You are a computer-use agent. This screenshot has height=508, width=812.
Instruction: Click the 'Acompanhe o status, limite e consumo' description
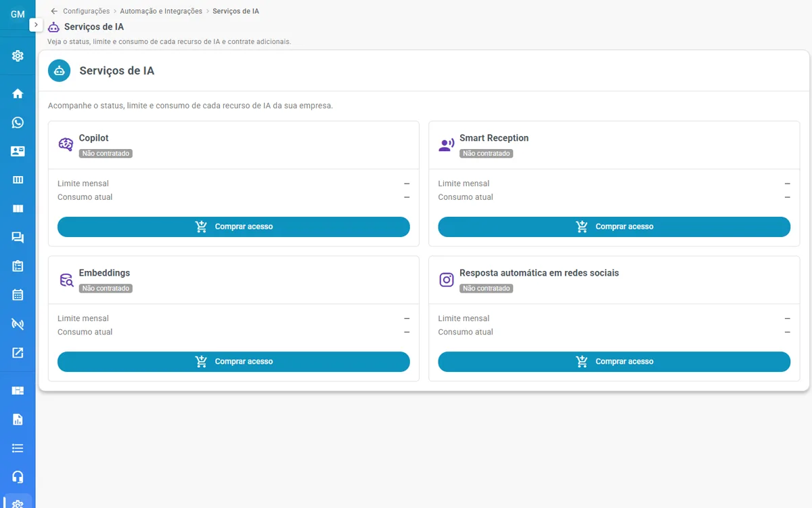point(190,106)
